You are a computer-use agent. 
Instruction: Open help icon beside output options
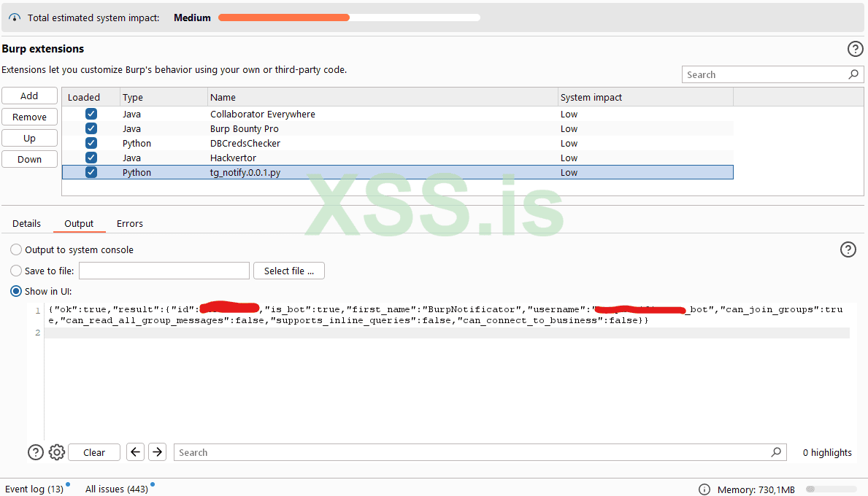(848, 250)
